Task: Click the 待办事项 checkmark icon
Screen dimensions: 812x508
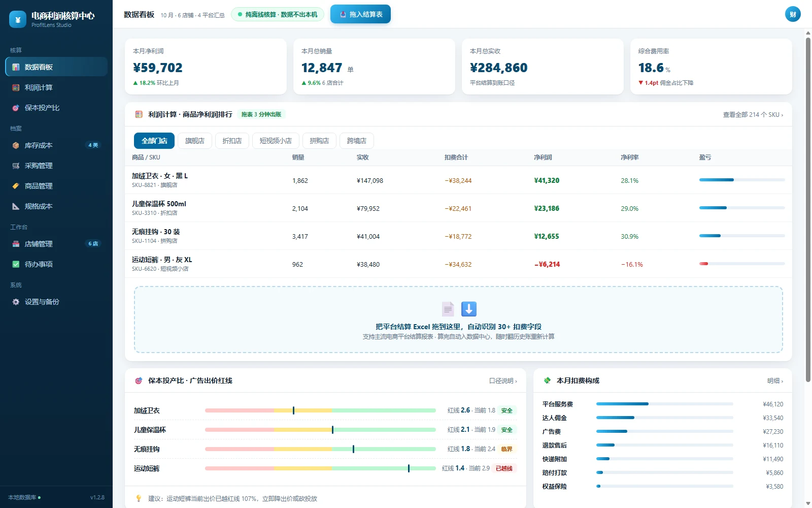Action: (x=16, y=264)
